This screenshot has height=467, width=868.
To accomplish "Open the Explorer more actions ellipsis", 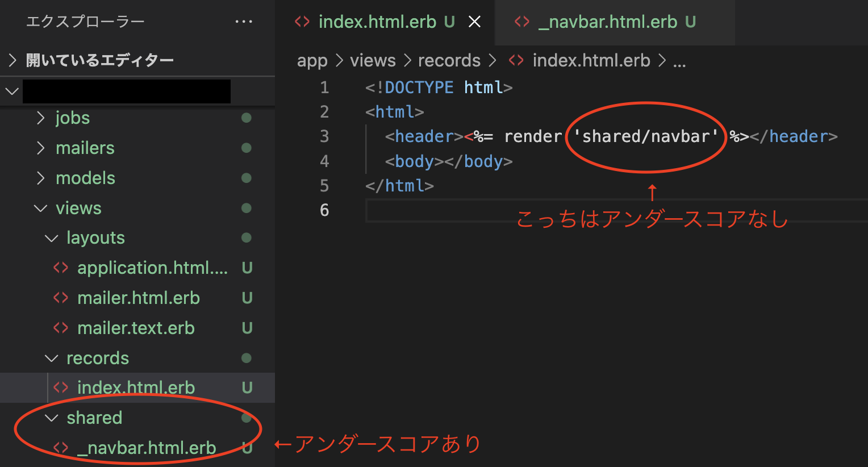I will (x=244, y=22).
